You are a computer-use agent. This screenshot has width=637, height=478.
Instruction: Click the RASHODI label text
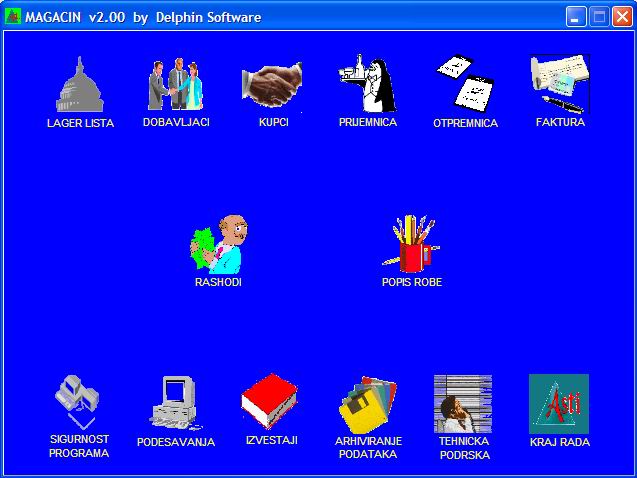tap(219, 282)
